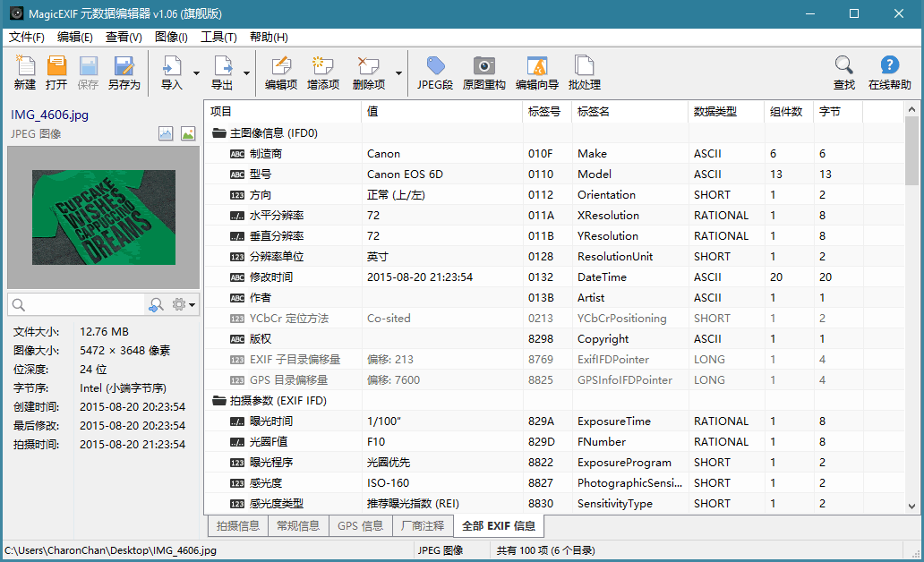Open the 编辑(E) menu
Screen dimensions: 924x562
pos(75,37)
